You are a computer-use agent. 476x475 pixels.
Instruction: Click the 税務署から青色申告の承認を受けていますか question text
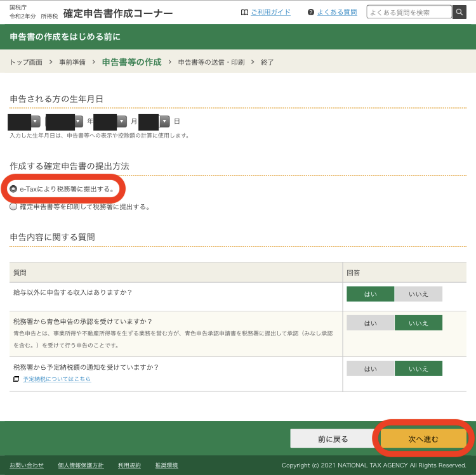point(83,322)
